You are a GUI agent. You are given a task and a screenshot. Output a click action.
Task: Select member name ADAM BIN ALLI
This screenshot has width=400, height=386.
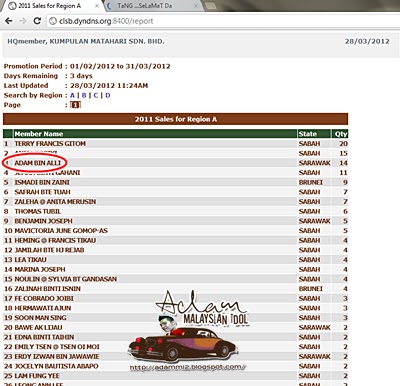pyautogui.click(x=38, y=163)
